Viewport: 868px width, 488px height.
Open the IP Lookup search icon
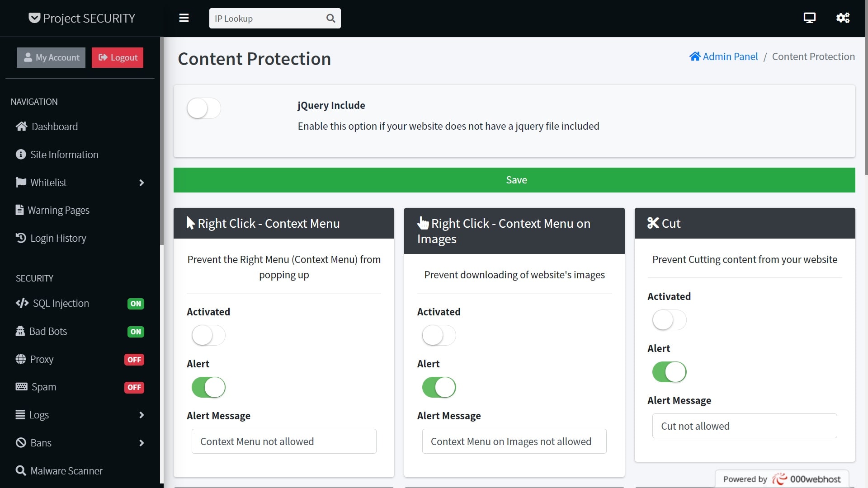point(330,18)
